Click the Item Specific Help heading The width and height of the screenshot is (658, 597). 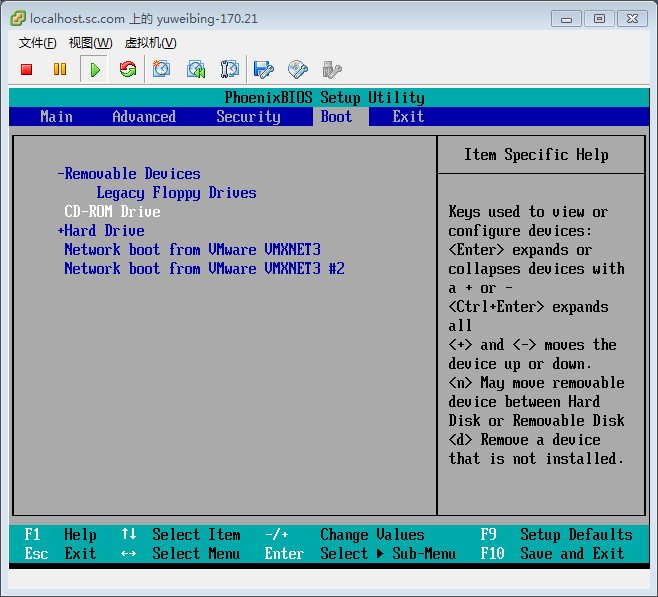click(536, 155)
